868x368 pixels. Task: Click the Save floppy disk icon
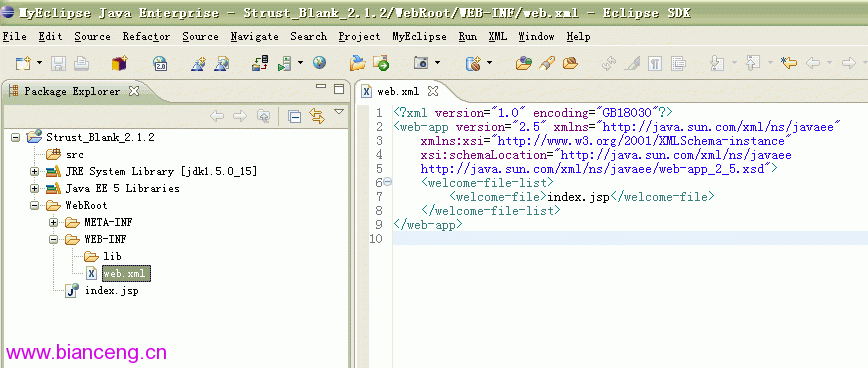pos(58,64)
